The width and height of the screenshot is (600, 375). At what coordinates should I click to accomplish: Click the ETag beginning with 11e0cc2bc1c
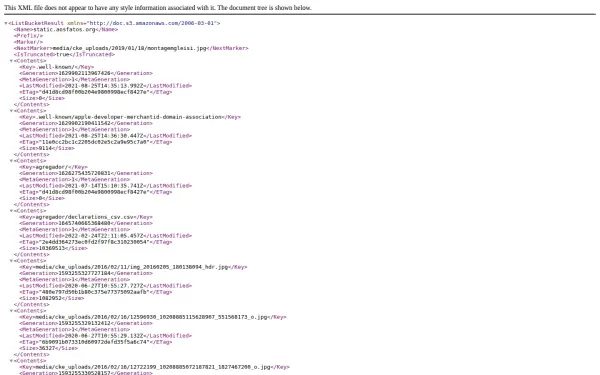click(96, 142)
